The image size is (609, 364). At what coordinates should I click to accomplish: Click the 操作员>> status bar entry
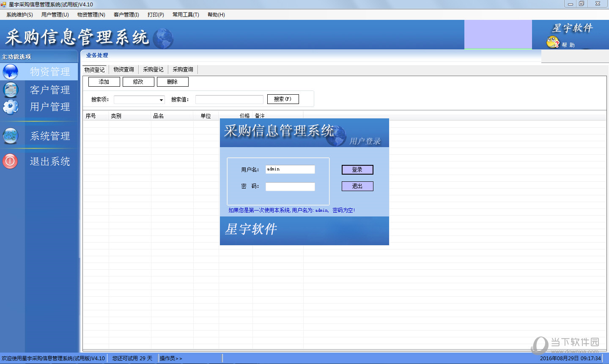click(x=171, y=358)
